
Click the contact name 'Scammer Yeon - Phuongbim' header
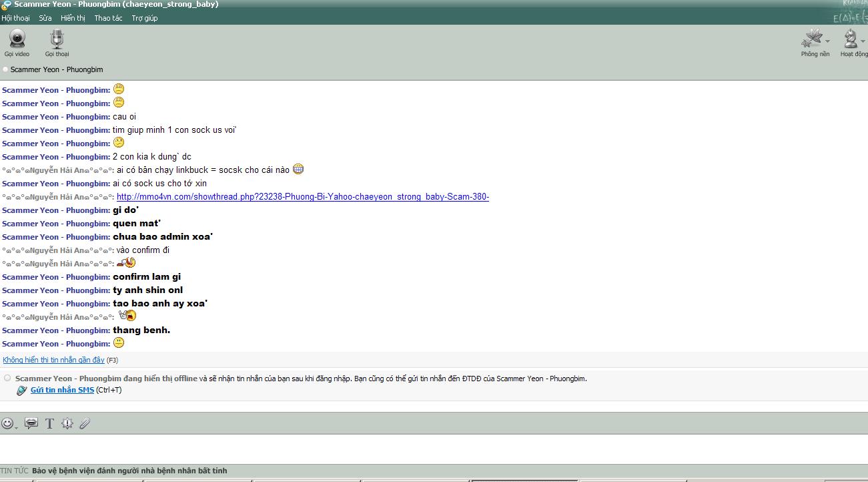[x=57, y=69]
